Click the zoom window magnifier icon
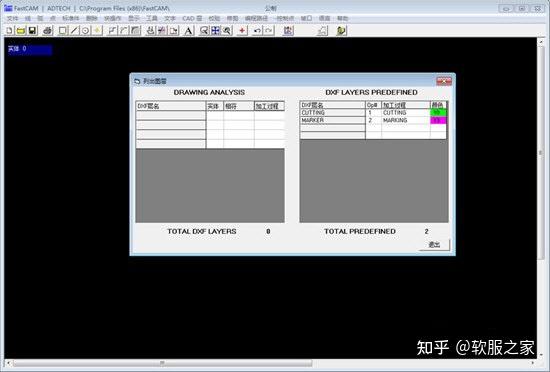This screenshot has width=550, height=372. pyautogui.click(x=204, y=31)
